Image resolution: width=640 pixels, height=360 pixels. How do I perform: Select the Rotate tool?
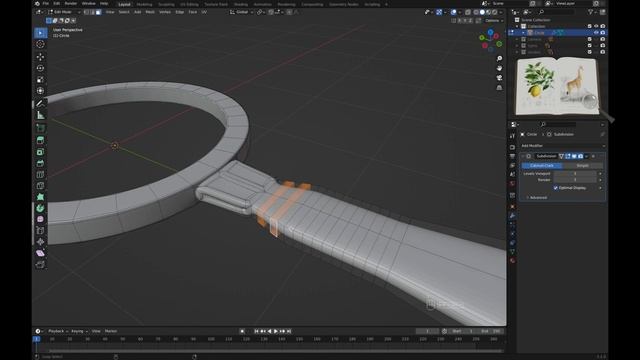point(40,68)
